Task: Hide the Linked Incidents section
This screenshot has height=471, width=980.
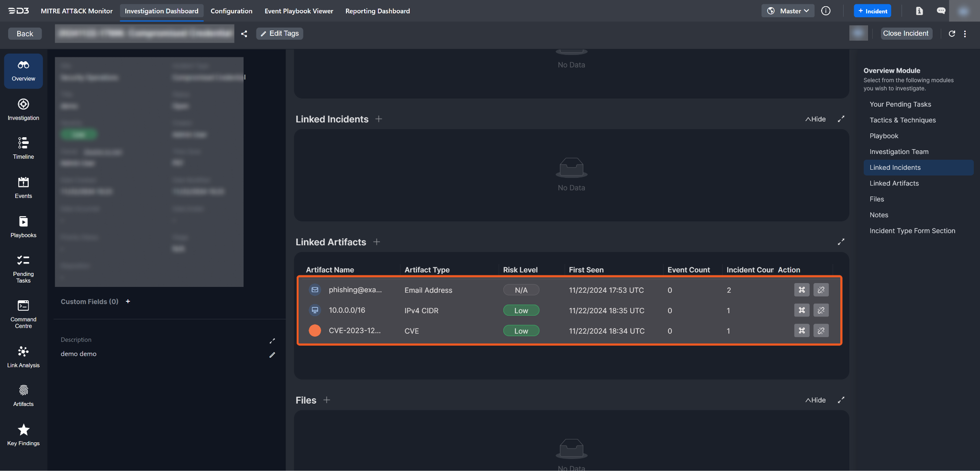Action: [815, 119]
